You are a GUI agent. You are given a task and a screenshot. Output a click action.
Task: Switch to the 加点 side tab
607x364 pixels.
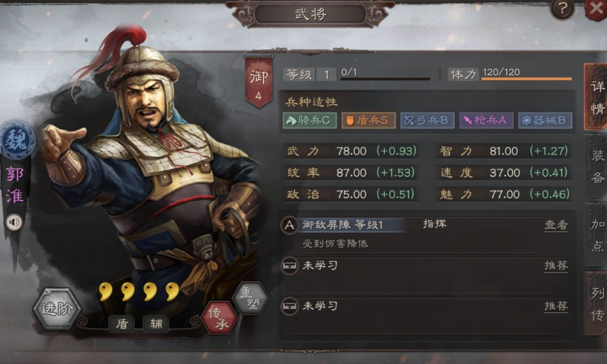(597, 234)
